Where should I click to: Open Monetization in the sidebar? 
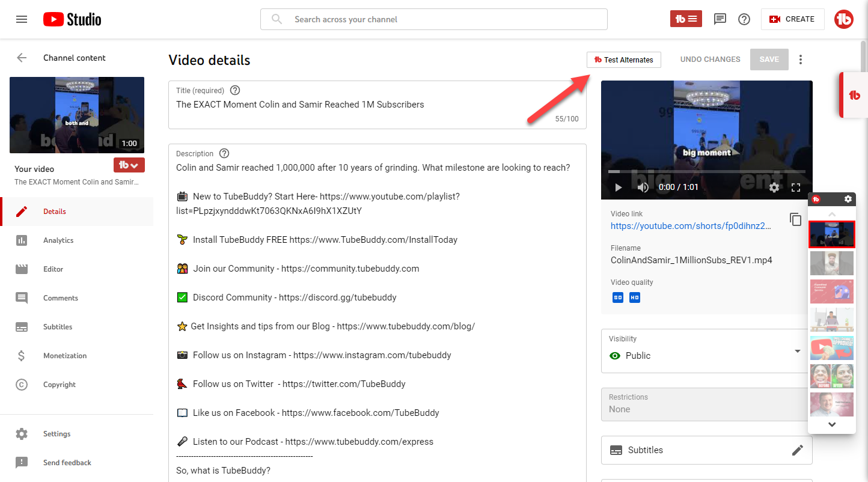(x=65, y=356)
